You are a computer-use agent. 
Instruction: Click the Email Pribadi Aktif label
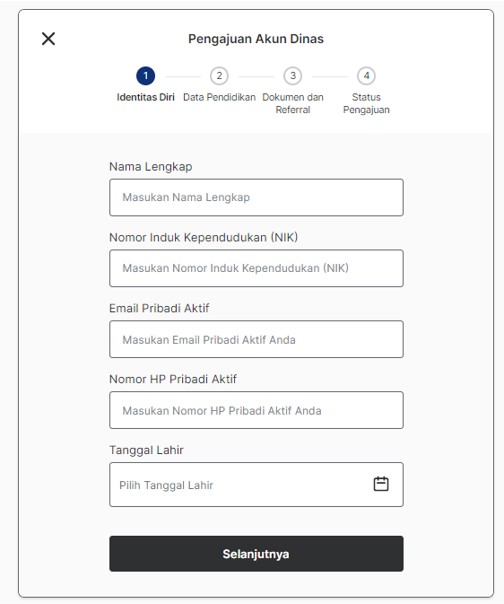click(x=159, y=308)
